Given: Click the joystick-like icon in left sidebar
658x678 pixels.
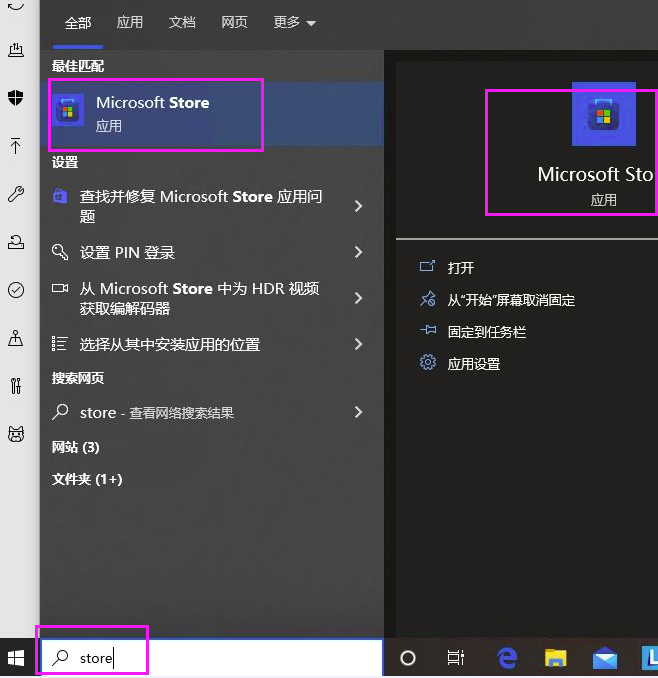Looking at the screenshot, I should point(16,338).
